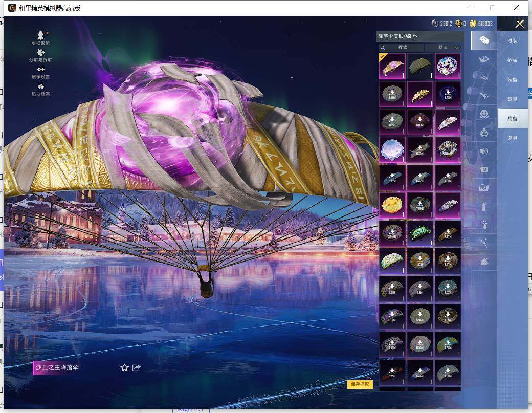This screenshot has width=532, height=413.
Task: Click the 29612 silver currency icon
Action: [435, 24]
